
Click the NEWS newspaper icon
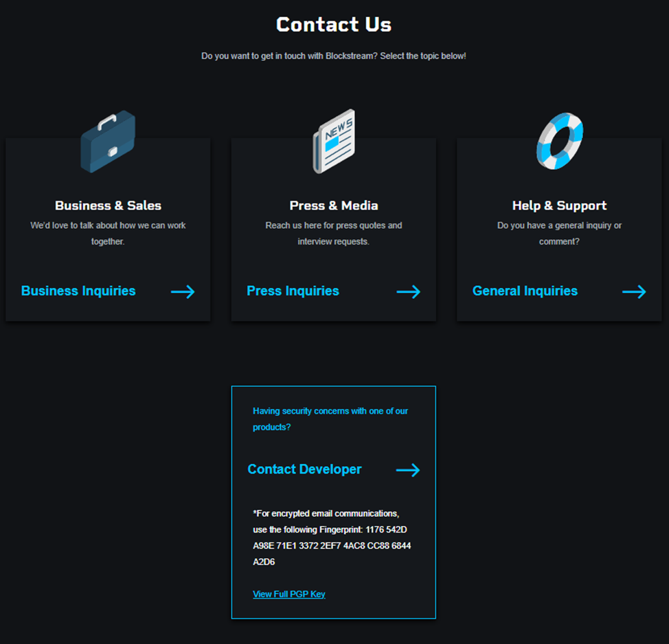(x=334, y=142)
